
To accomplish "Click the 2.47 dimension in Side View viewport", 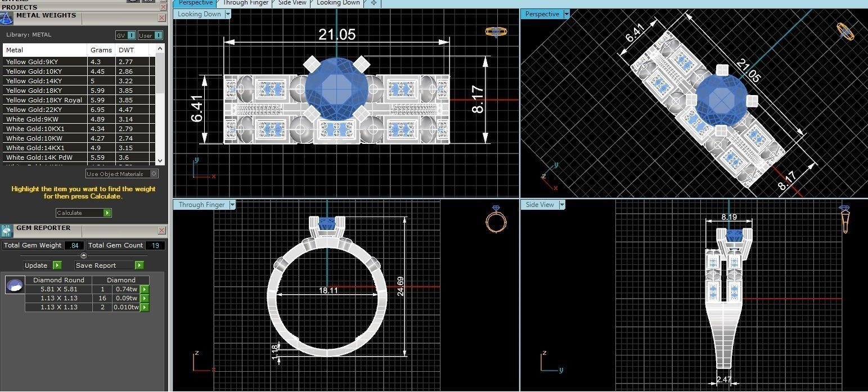I will (723, 380).
